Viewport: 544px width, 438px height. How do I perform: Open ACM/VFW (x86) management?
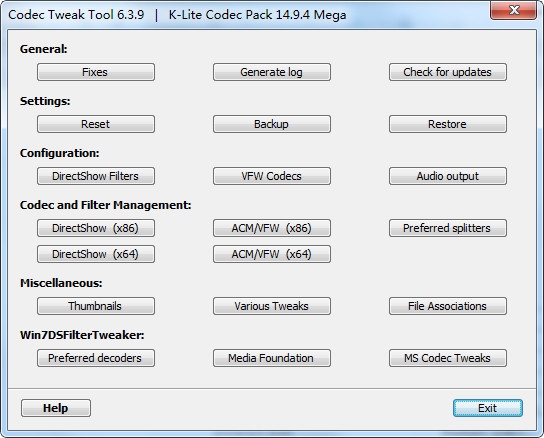272,228
